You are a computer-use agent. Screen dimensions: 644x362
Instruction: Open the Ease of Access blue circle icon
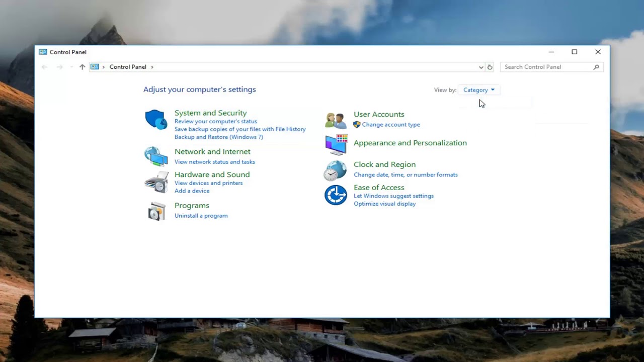pyautogui.click(x=336, y=195)
